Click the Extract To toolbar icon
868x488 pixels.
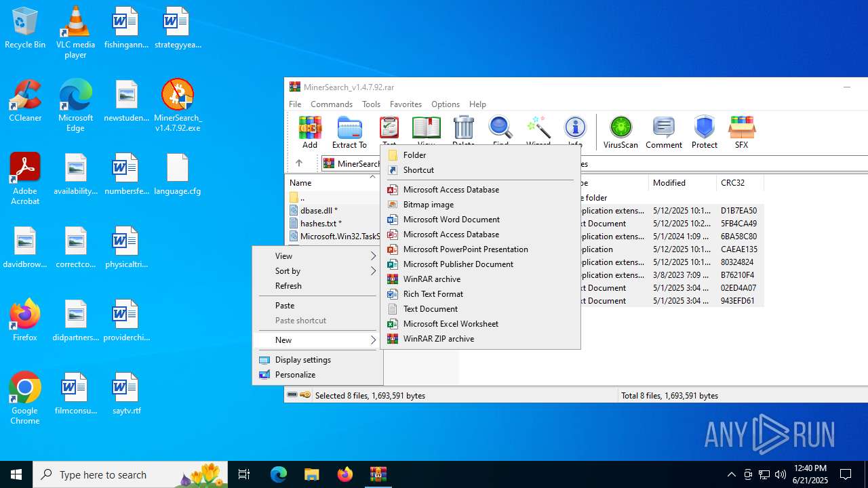coord(349,131)
